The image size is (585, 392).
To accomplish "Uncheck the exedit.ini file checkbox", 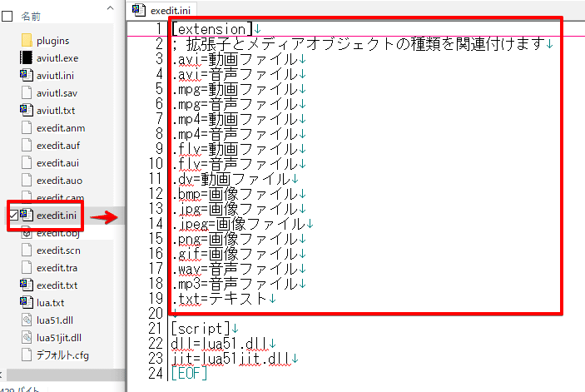I will 13,216.
